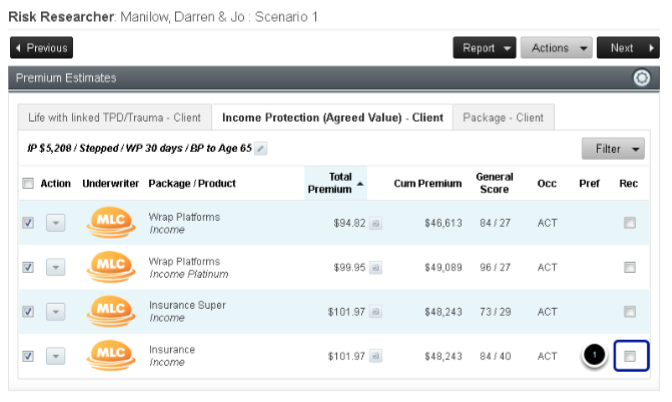Uncheck the Wrap Platforms Income Platinum row checkbox

tap(28, 267)
